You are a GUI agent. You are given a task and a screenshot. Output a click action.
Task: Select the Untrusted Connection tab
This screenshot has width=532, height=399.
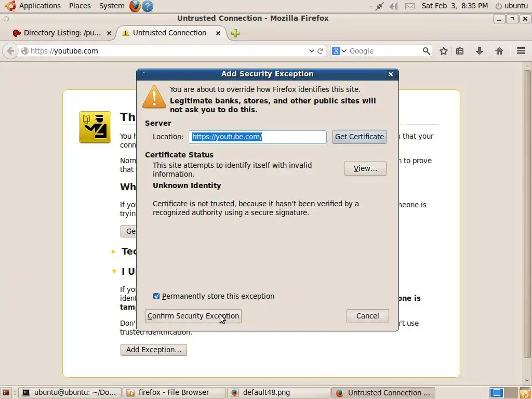click(x=170, y=33)
